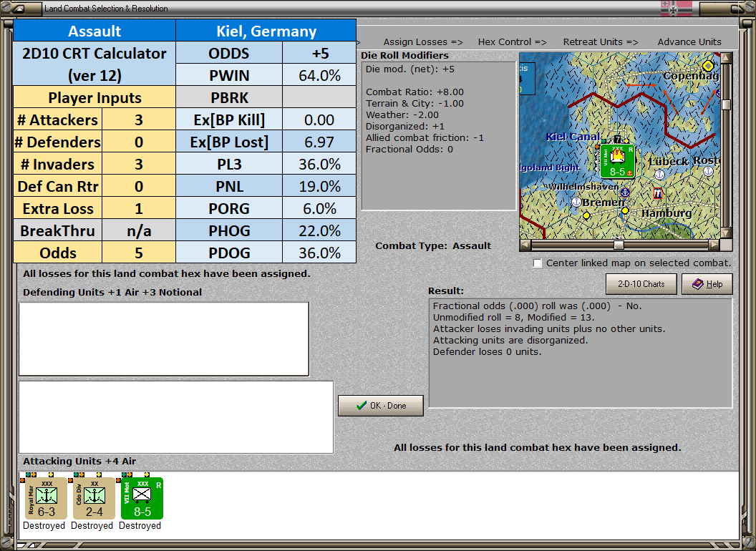Click the 'Weather: -2.00' modifier line
Screen dimensions: 756x551
[x=402, y=114]
